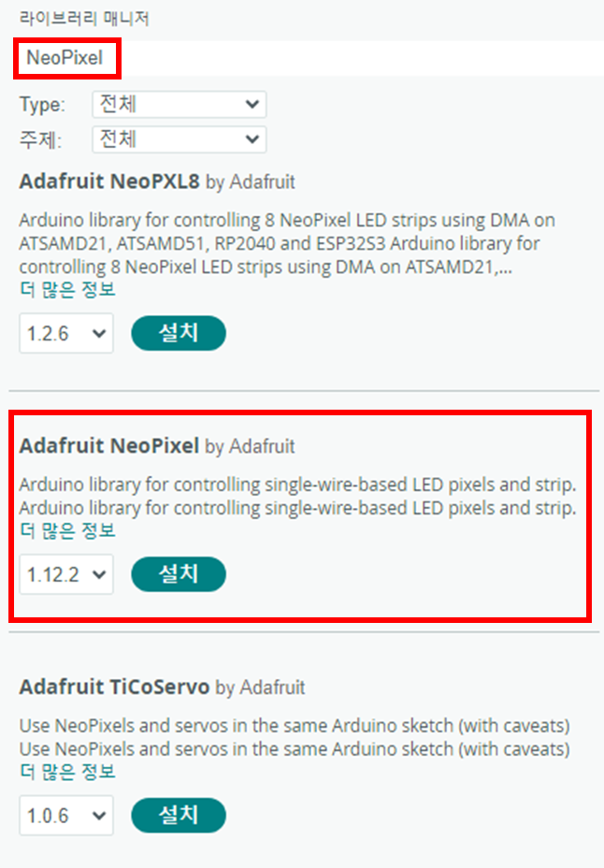Select the Adafruit NeoPixel library title
This screenshot has width=604, height=868.
pyautogui.click(x=109, y=446)
